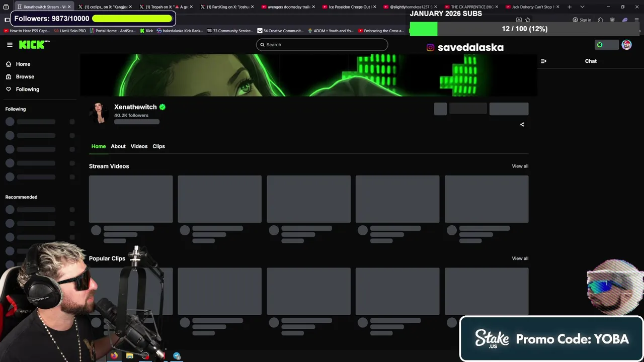Collapse the Chat panel with arrow icon
The width and height of the screenshot is (644, 362).
tap(543, 61)
